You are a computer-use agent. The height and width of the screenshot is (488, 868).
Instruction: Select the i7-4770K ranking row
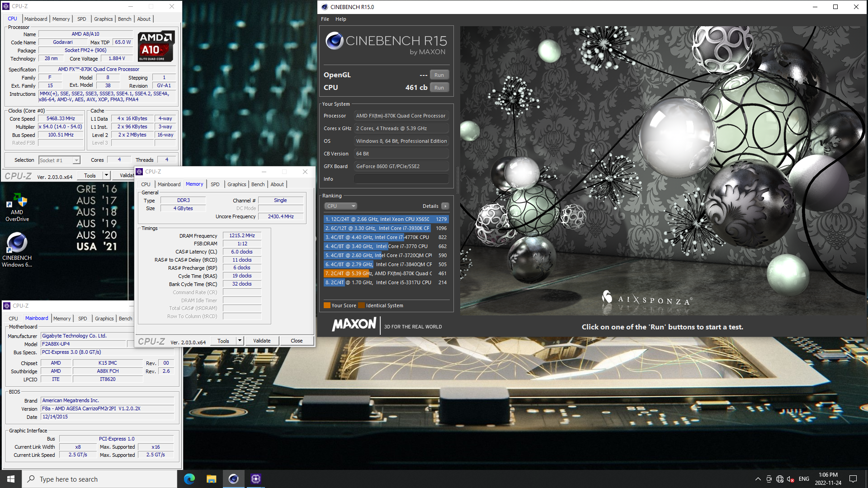pyautogui.click(x=386, y=237)
